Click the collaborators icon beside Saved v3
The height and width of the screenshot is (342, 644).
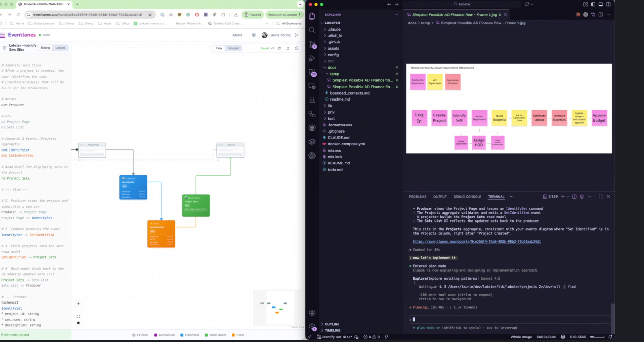[279, 48]
